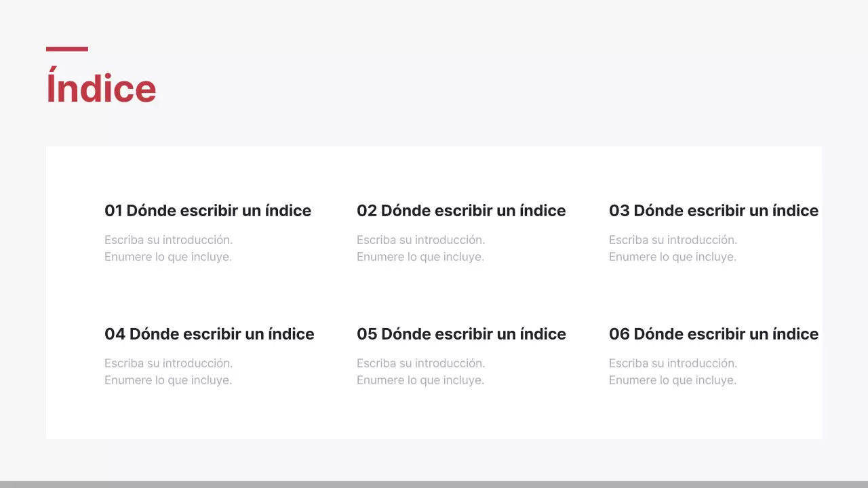The width and height of the screenshot is (868, 488).
Task: Click "Escriba su introducción" under item 06
Action: (673, 363)
